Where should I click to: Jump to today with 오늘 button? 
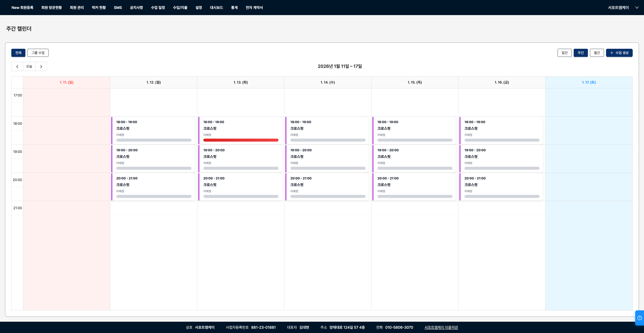point(29,66)
